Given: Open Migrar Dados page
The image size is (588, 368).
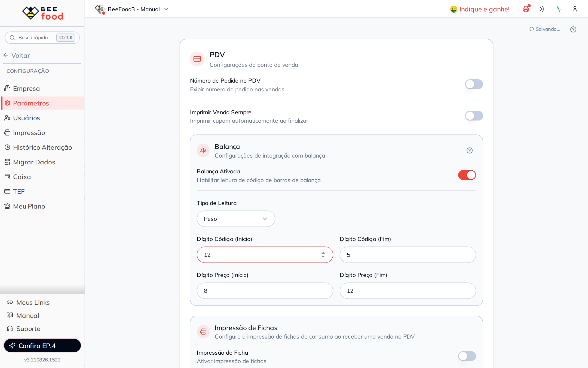Looking at the screenshot, I should pos(42,162).
